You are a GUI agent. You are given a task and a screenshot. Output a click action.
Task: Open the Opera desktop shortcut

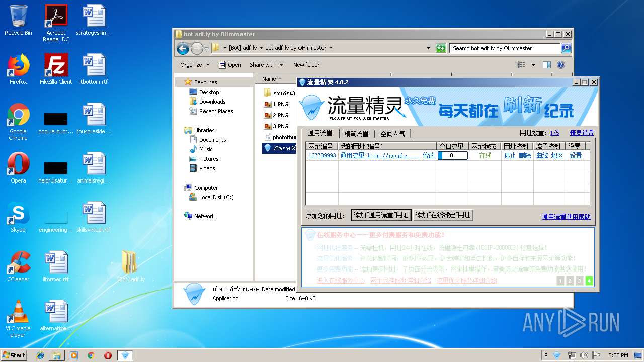(x=18, y=168)
